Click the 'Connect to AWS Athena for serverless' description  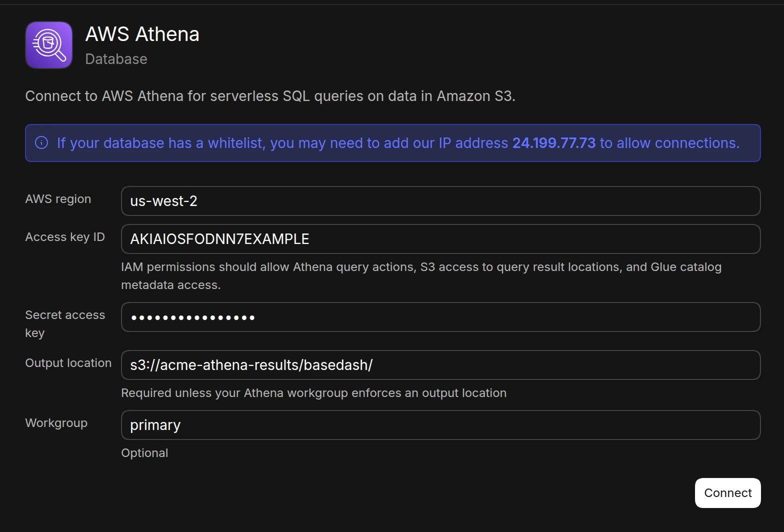click(270, 96)
